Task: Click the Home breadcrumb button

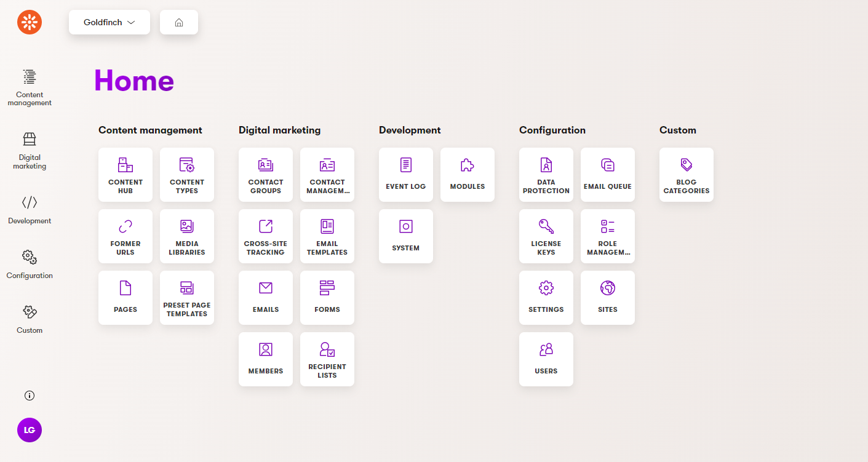Action: [x=179, y=22]
